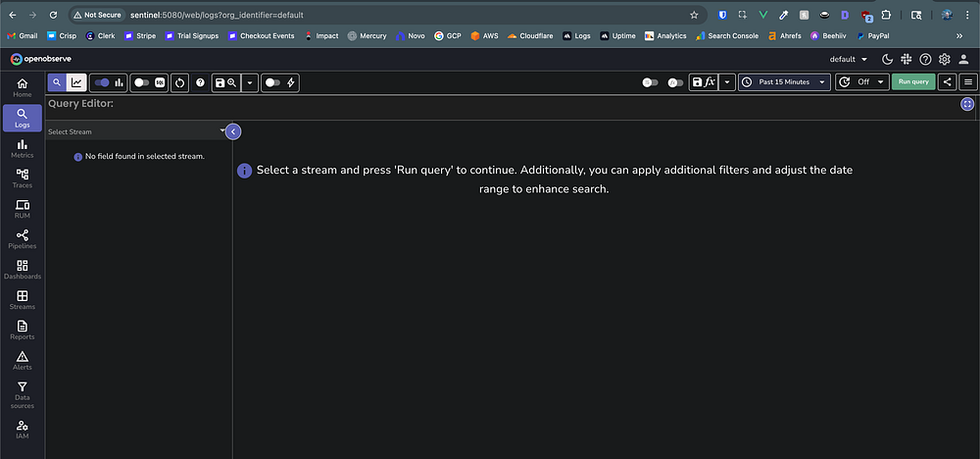This screenshot has height=459, width=980.
Task: Toggle the function editor fx switch
Action: click(x=675, y=82)
